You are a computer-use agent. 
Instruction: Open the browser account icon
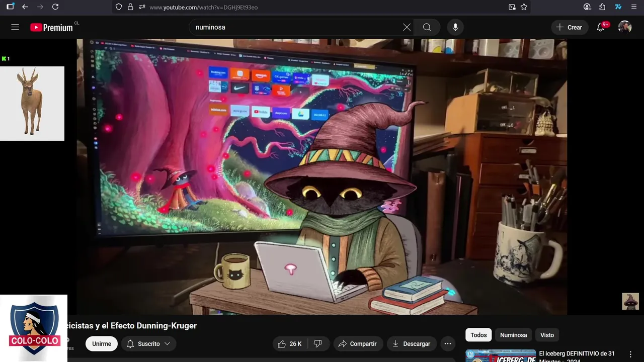point(587,7)
